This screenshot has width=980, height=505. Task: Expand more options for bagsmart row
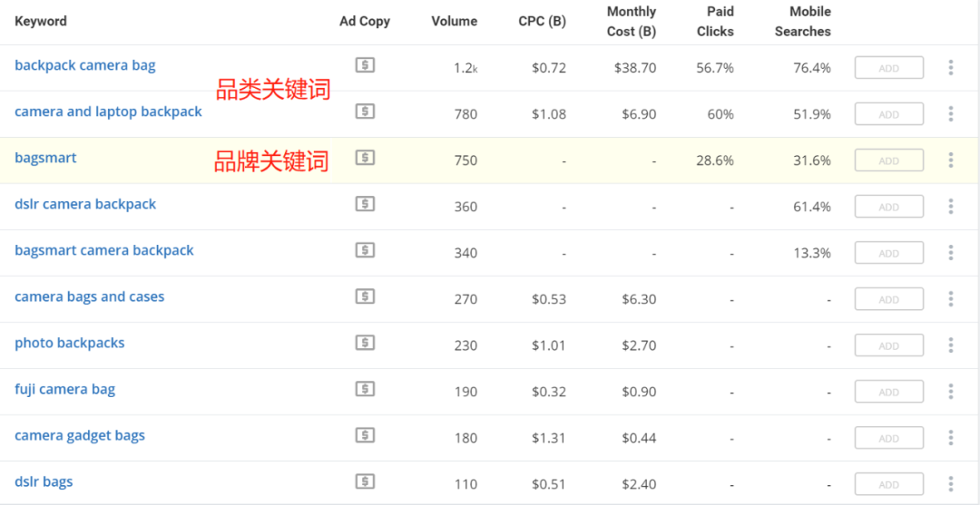click(x=951, y=160)
